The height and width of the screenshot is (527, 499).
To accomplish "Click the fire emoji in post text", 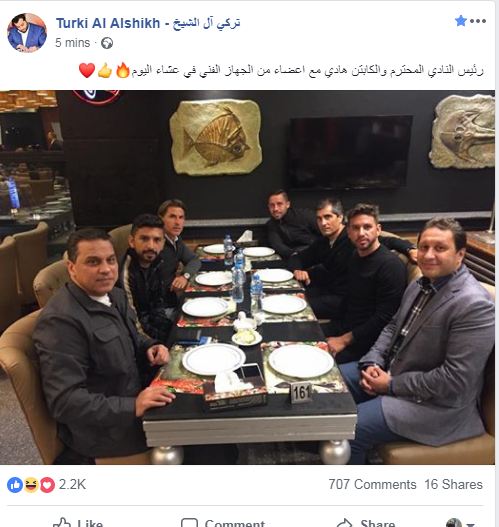I will pyautogui.click(x=122, y=70).
